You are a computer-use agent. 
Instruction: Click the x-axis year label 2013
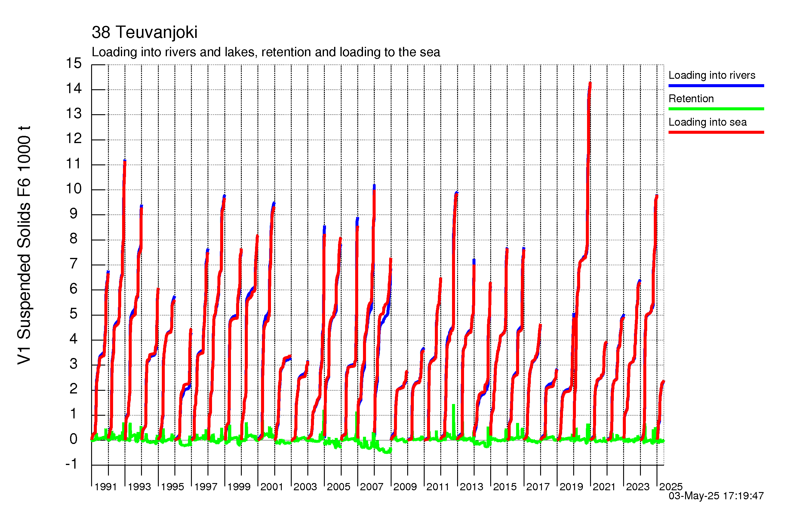coord(472,487)
